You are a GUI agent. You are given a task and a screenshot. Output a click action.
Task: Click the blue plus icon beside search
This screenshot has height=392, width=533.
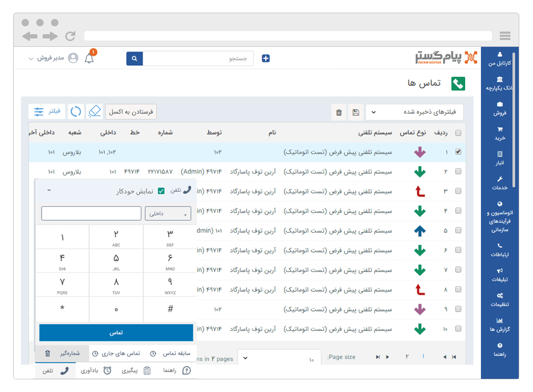(x=265, y=58)
